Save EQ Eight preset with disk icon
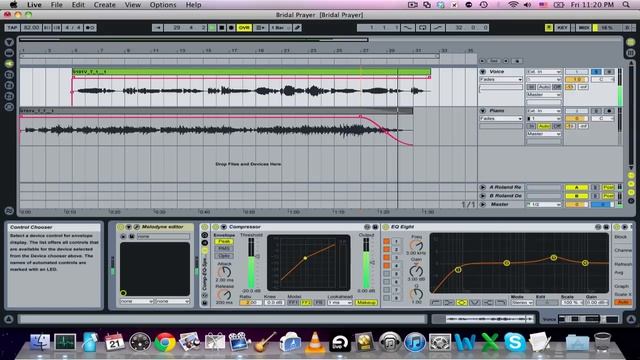The height and width of the screenshot is (360, 640). click(x=606, y=227)
